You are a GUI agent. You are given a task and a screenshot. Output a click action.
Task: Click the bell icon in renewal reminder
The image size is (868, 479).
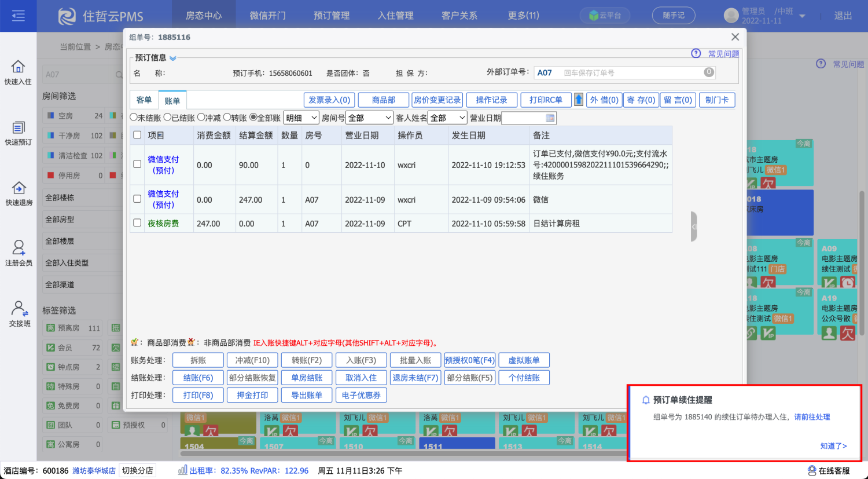(x=646, y=400)
